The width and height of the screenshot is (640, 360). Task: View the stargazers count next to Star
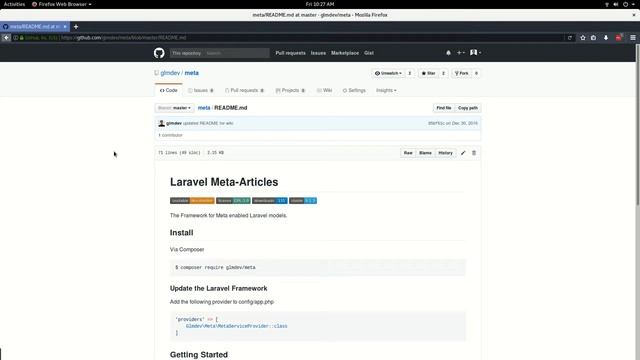click(443, 73)
